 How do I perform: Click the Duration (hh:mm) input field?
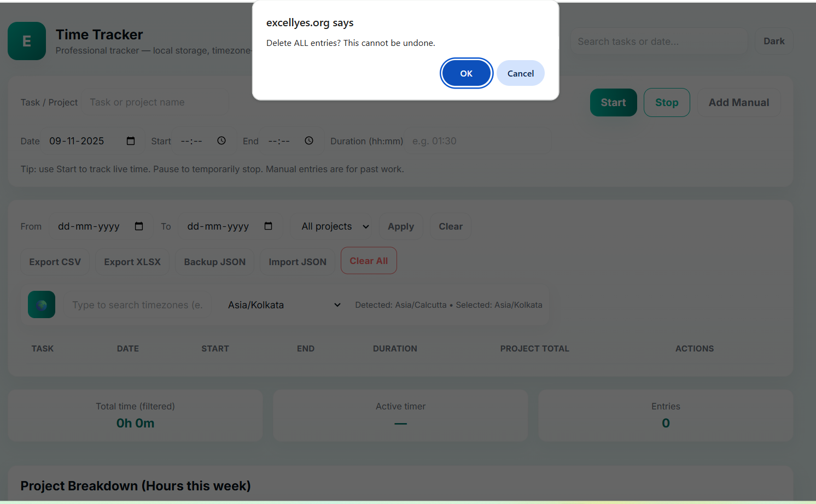click(479, 141)
